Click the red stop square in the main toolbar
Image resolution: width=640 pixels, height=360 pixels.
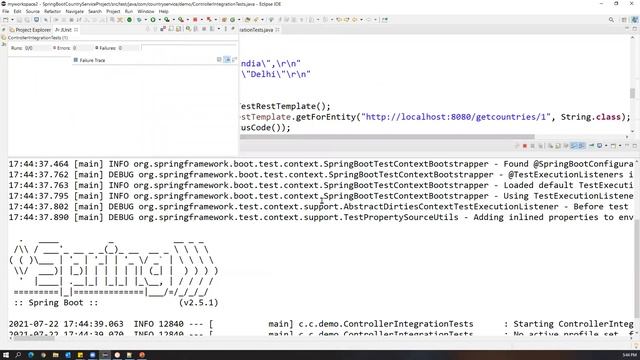coord(195,20)
